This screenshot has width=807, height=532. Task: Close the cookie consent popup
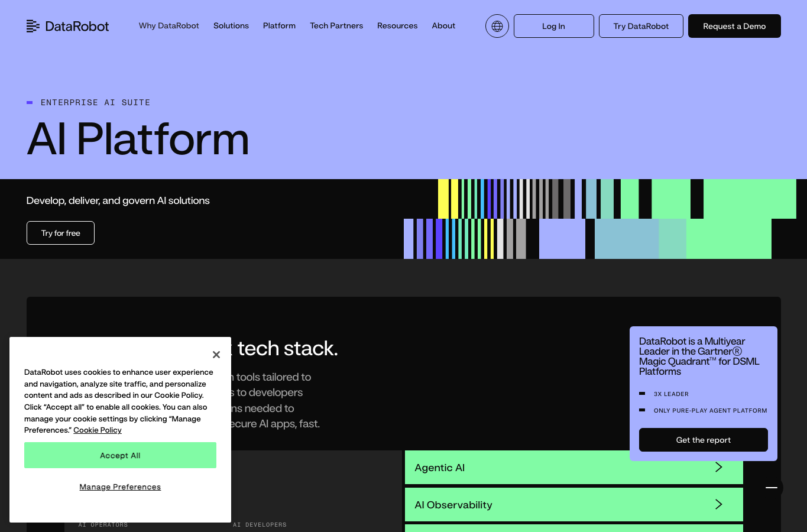click(x=216, y=355)
